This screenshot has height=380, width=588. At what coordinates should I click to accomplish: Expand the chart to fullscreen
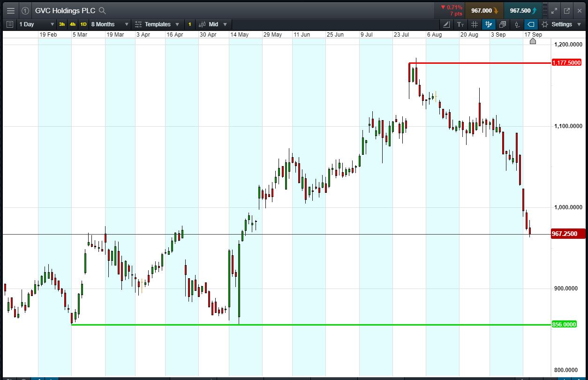coord(554,11)
